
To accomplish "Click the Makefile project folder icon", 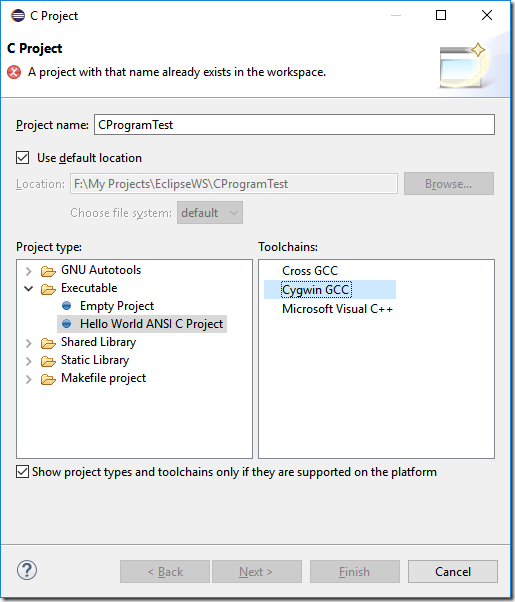I will [x=48, y=379].
